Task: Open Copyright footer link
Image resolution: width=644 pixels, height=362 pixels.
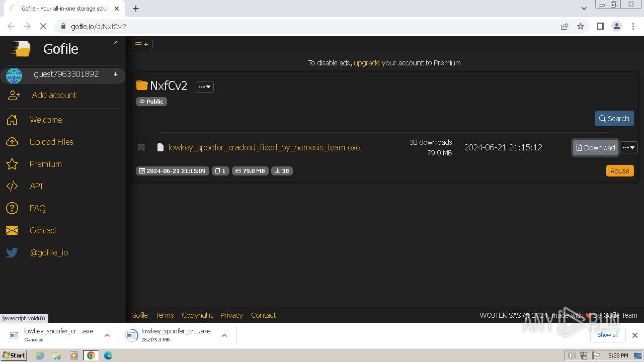Action: [197, 315]
